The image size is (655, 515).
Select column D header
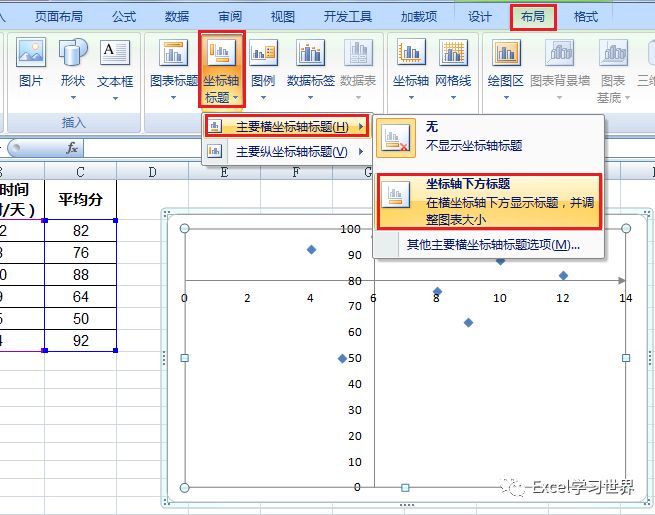click(152, 172)
